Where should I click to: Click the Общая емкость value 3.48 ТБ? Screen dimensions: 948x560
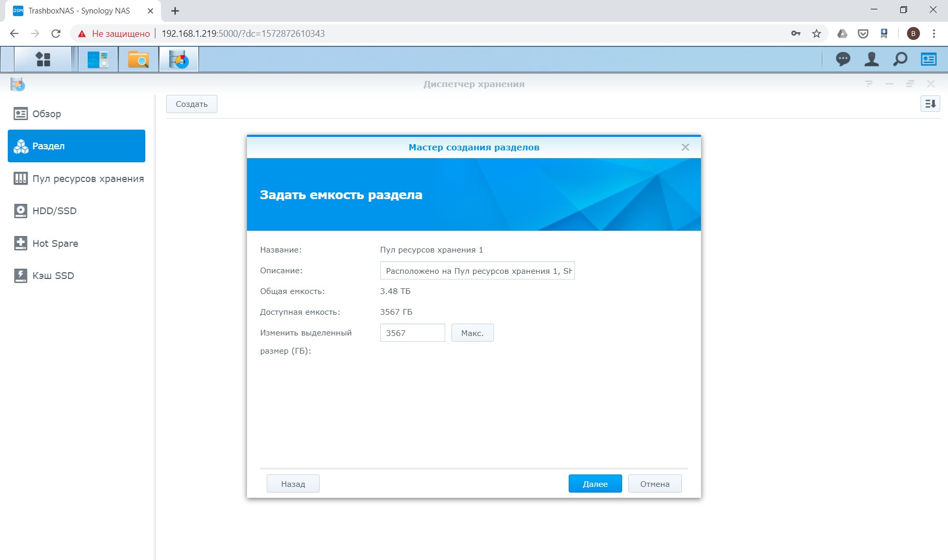coord(395,291)
